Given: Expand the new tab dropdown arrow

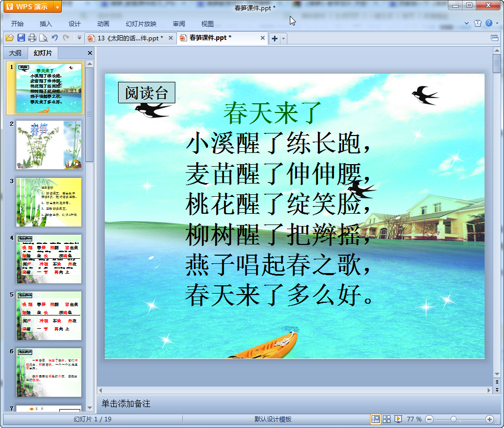Looking at the screenshot, I should (x=284, y=38).
